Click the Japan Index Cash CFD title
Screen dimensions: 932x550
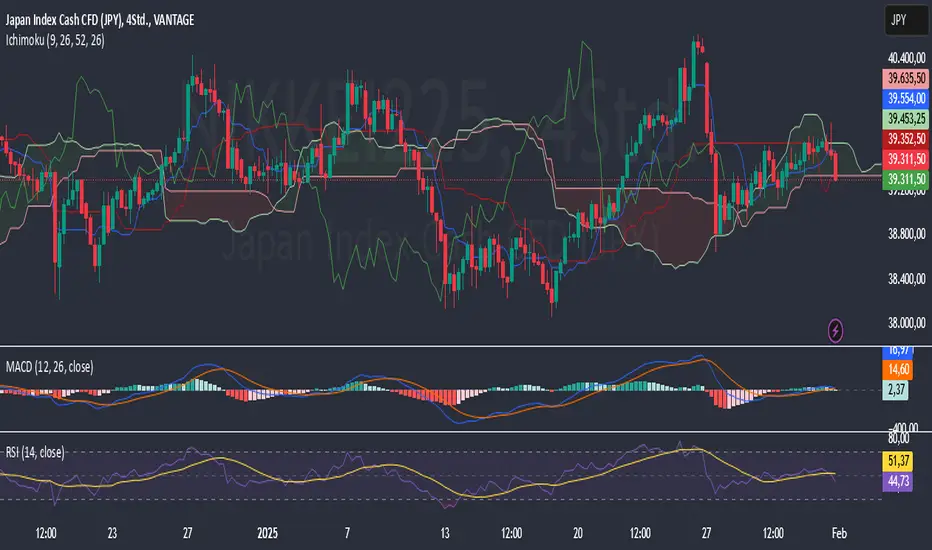click(100, 20)
